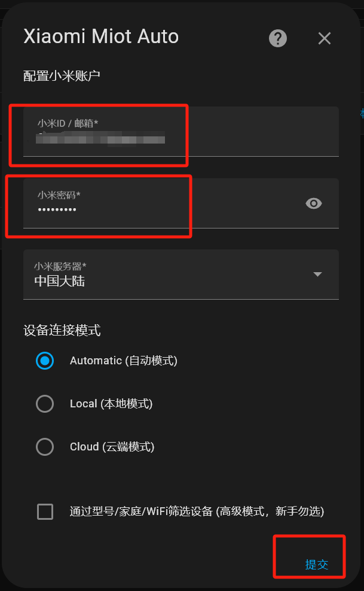364x591 pixels.
Task: Click the Automatic (自动模式) label text
Action: [124, 361]
